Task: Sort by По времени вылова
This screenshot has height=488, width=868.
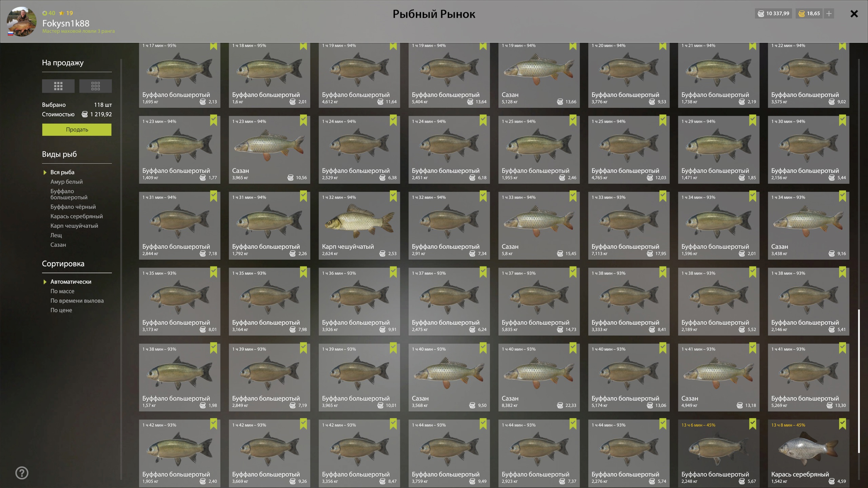Action: [x=77, y=301]
